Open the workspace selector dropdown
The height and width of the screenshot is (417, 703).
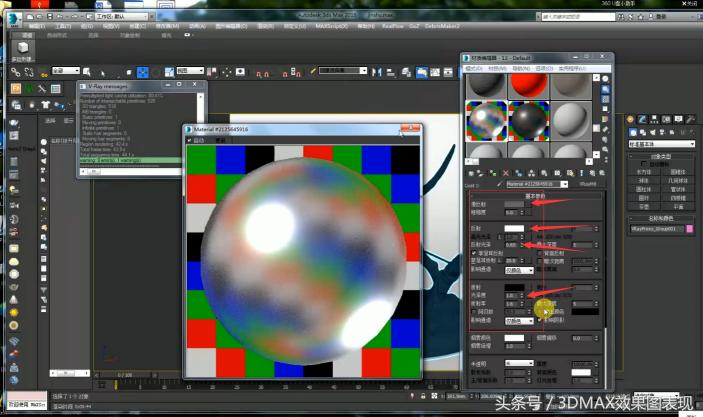(122, 17)
